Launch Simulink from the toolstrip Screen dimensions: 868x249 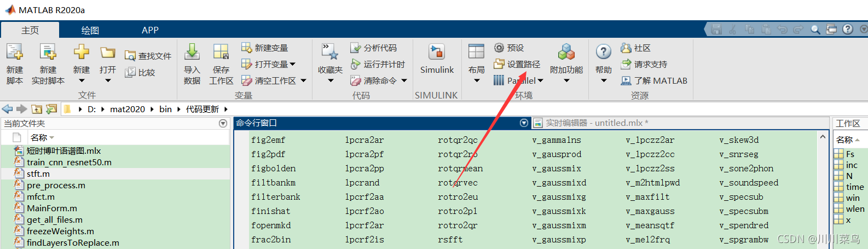437,59
